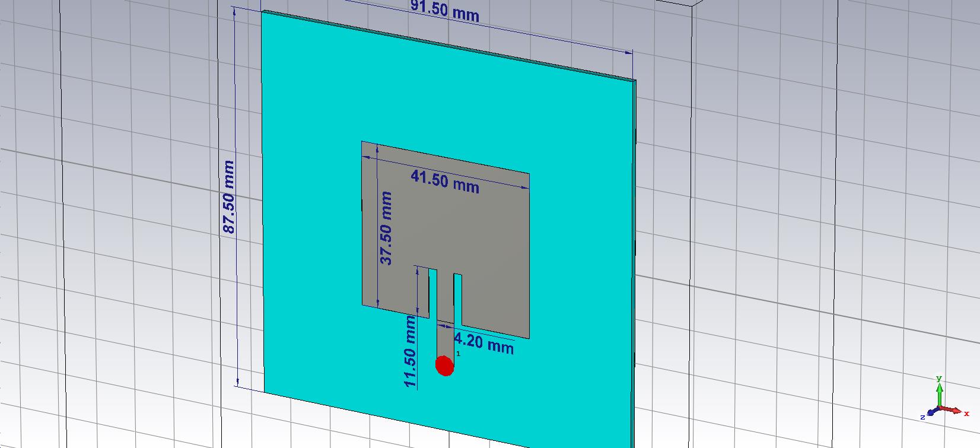Pick the 4.20 mm feed width label
Viewport: 980px width, 448px height.
coord(483,342)
